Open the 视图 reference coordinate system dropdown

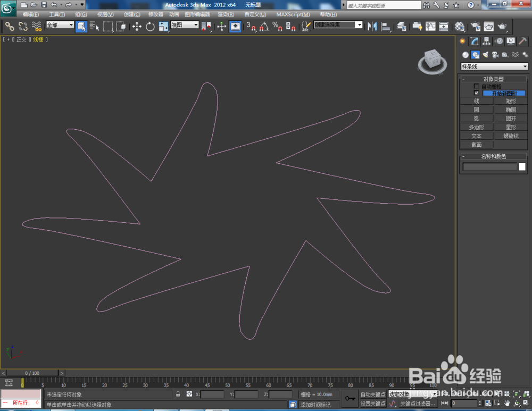click(194, 24)
